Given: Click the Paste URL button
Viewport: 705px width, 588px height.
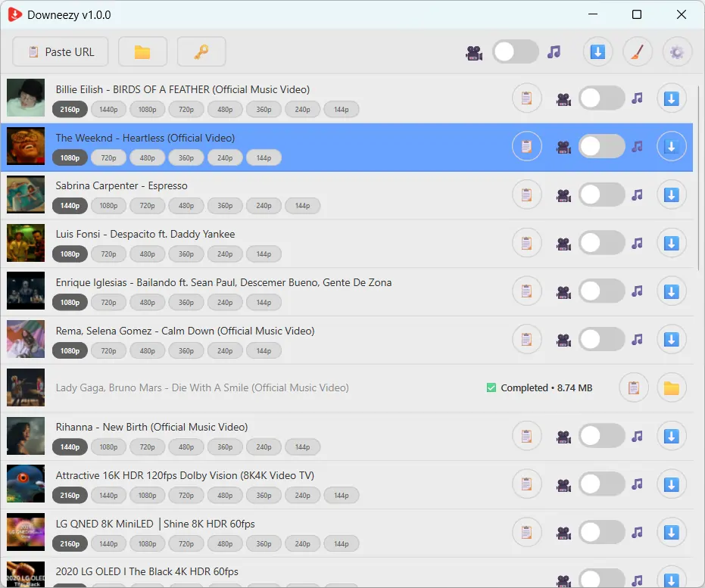Looking at the screenshot, I should 61,52.
